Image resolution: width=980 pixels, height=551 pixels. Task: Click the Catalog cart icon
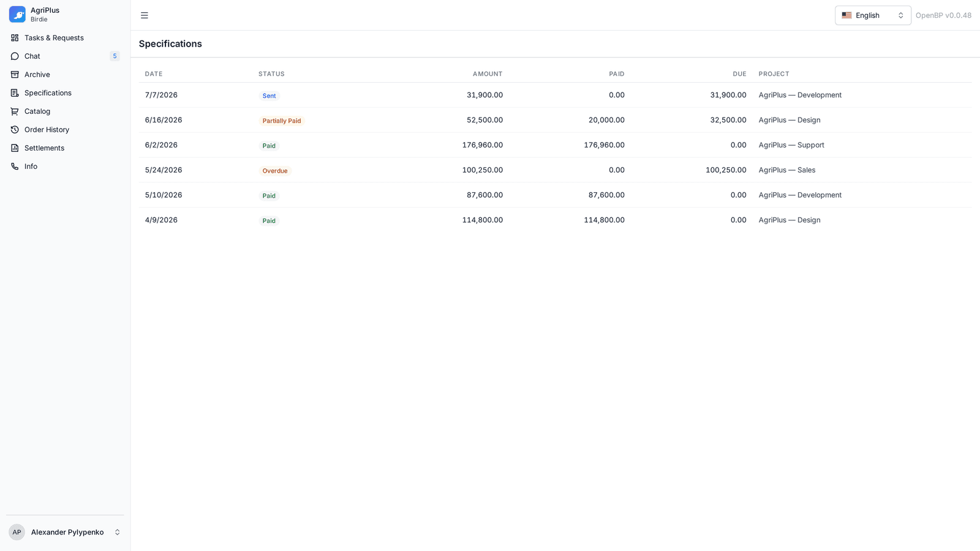point(15,111)
